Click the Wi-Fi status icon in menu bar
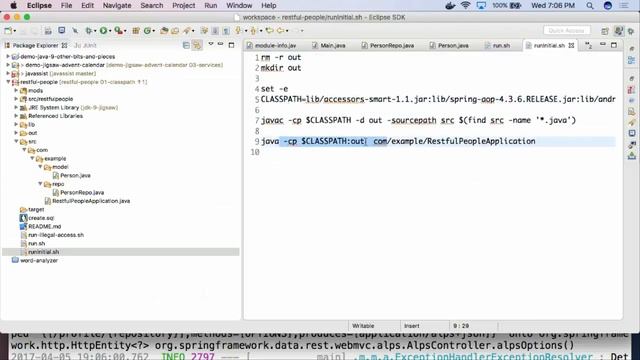 coord(465,5)
